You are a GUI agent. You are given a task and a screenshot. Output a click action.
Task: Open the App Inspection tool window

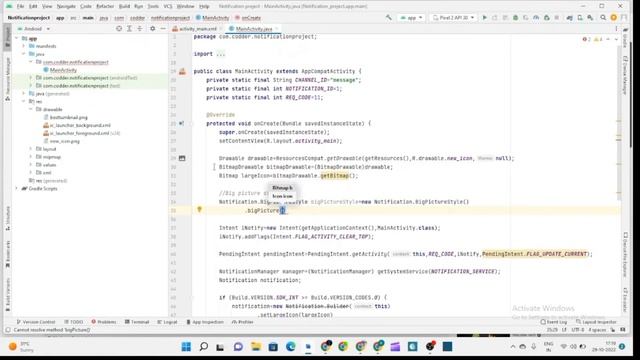point(205,322)
